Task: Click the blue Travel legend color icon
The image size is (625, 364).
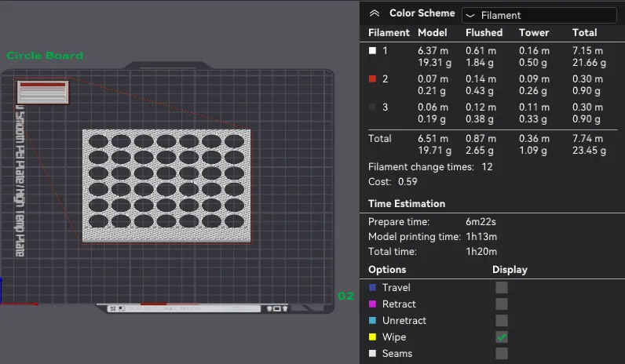Action: pos(372,288)
